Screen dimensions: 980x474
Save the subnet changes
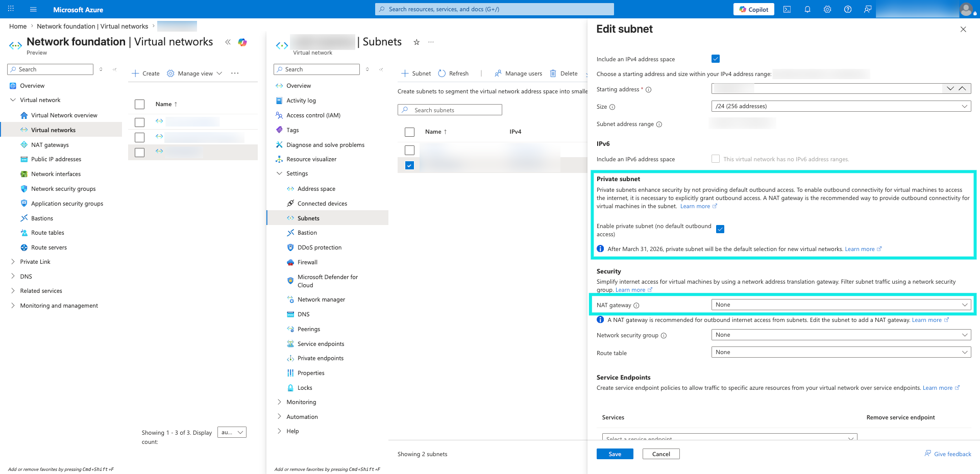tap(615, 454)
